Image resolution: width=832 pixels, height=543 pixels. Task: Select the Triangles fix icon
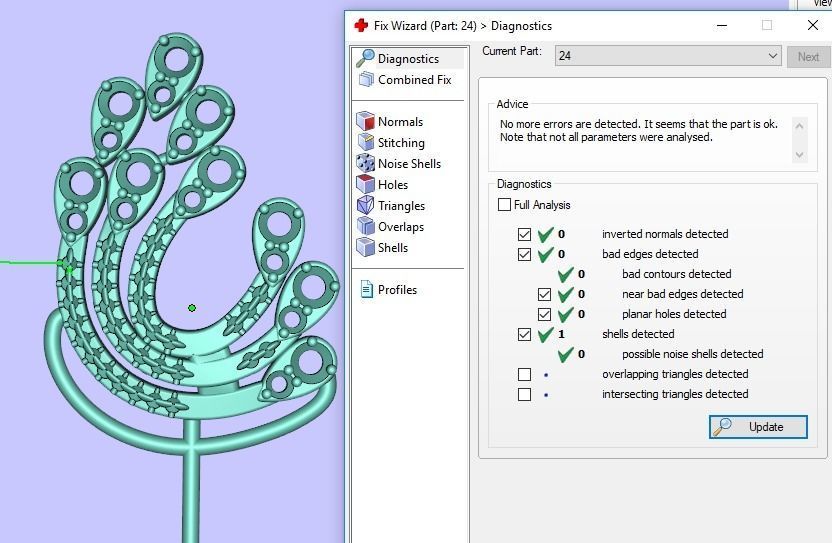[366, 205]
